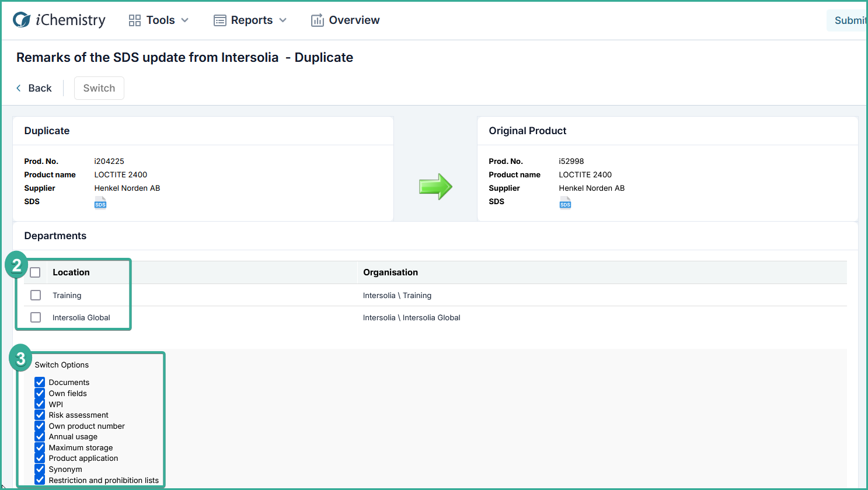Click the Switch Options heading

click(x=62, y=365)
